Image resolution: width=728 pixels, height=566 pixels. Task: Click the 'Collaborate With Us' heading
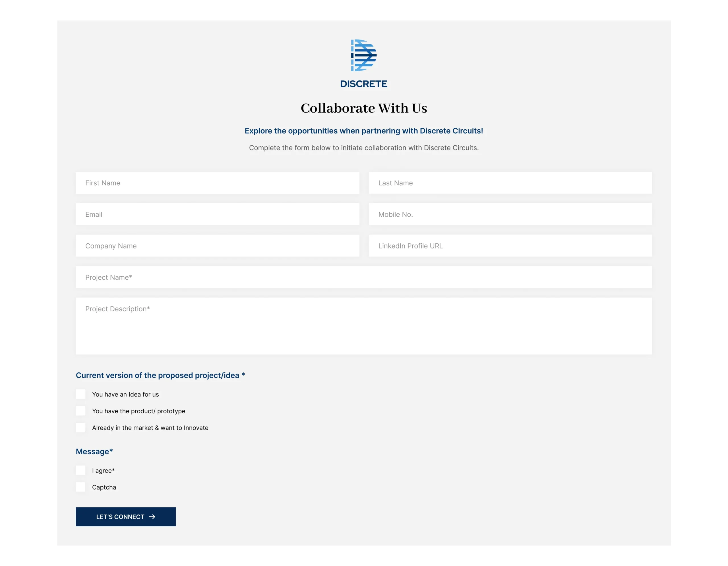364,108
